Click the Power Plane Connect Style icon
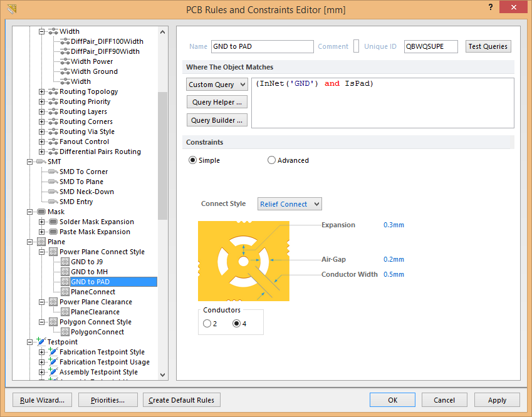The image size is (532, 417). click(53, 252)
